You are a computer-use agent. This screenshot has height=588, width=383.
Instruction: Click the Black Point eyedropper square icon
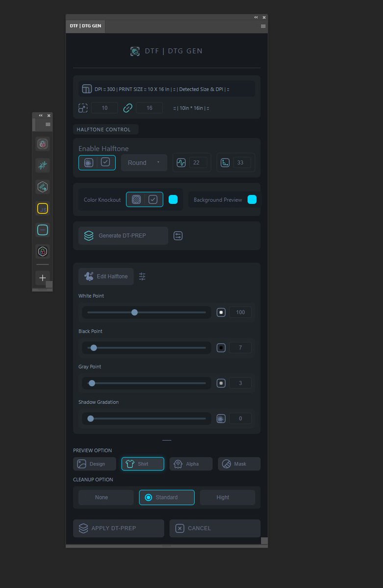pos(221,348)
